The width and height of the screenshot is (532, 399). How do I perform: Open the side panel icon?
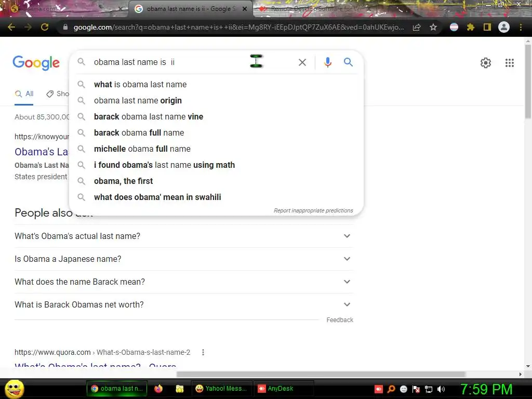click(487, 27)
